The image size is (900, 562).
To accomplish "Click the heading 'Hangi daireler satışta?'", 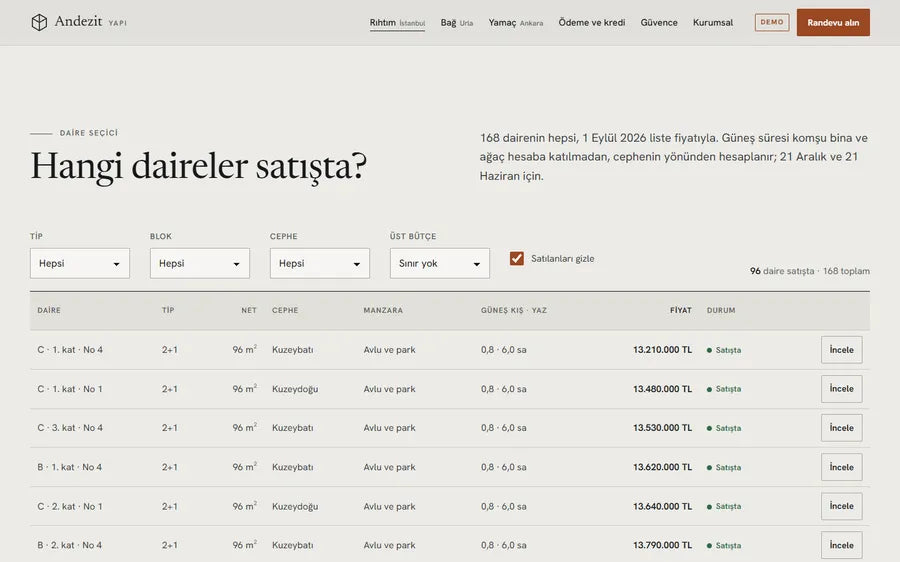I will pyautogui.click(x=198, y=166).
